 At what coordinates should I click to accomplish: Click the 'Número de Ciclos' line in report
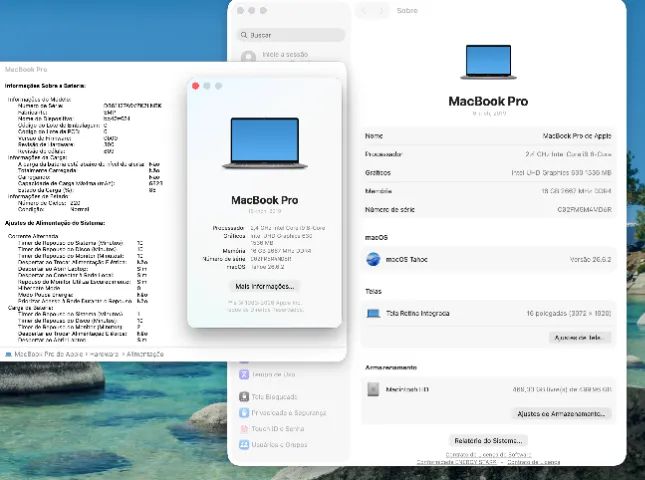point(49,203)
